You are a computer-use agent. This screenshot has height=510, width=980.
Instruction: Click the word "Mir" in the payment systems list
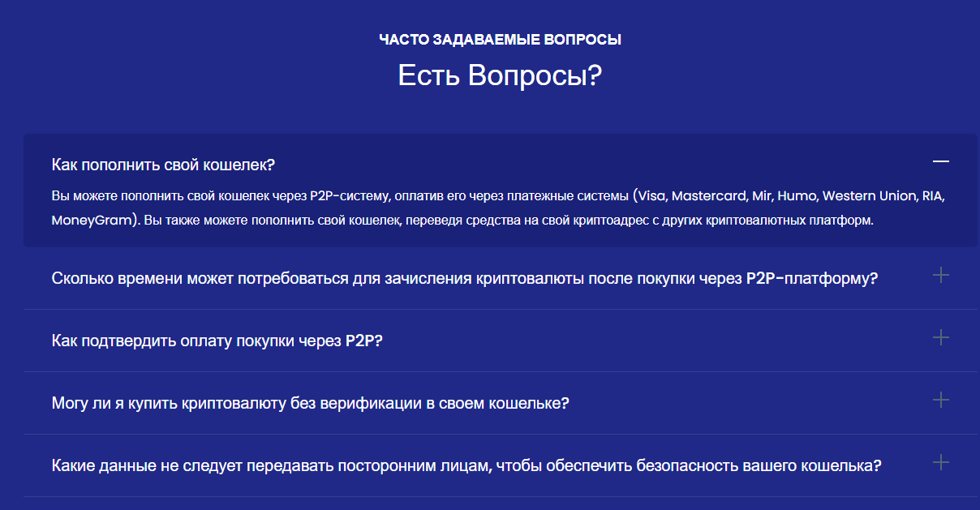click(763, 196)
